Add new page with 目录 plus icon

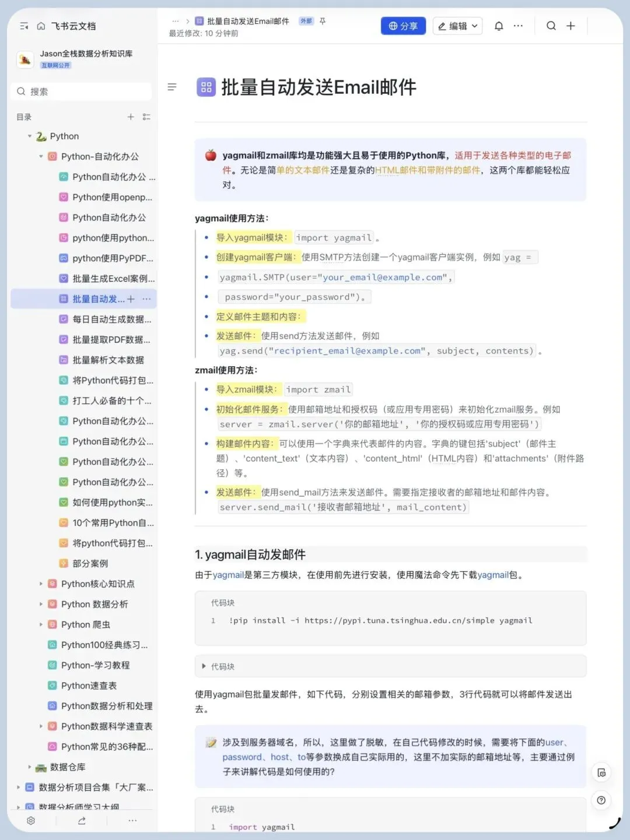pos(131,117)
